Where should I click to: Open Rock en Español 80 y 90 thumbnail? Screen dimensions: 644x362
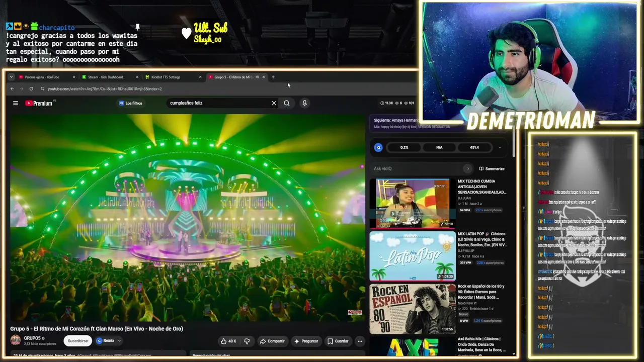413,309
